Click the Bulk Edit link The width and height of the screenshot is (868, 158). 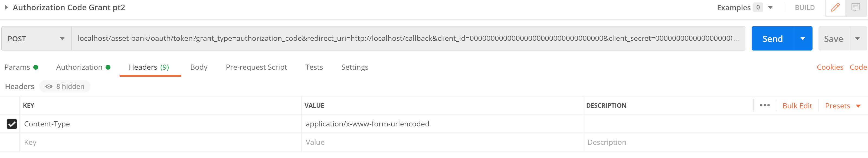pos(797,106)
